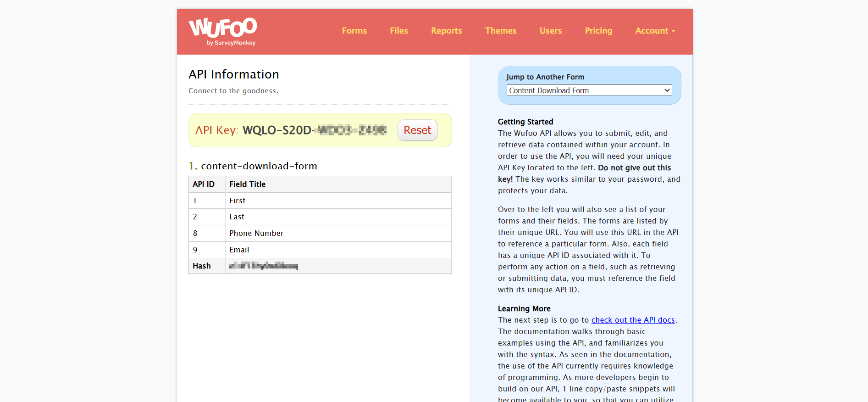Select the API Key value text
Image resolution: width=868 pixels, height=402 pixels.
click(315, 130)
